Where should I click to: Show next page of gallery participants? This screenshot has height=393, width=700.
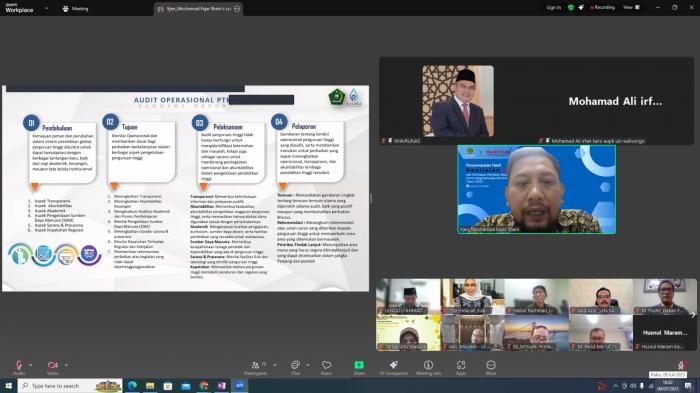pyautogui.click(x=692, y=315)
